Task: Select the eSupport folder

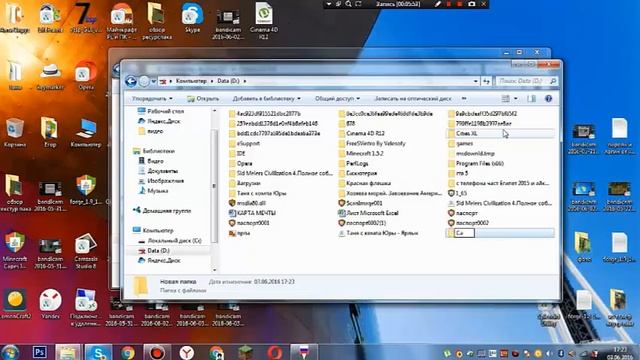Action: tap(244, 144)
